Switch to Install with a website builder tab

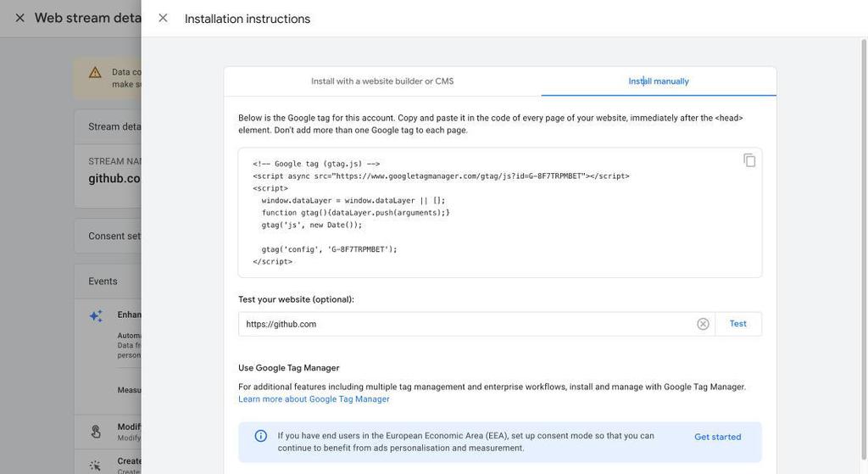pyautogui.click(x=382, y=81)
